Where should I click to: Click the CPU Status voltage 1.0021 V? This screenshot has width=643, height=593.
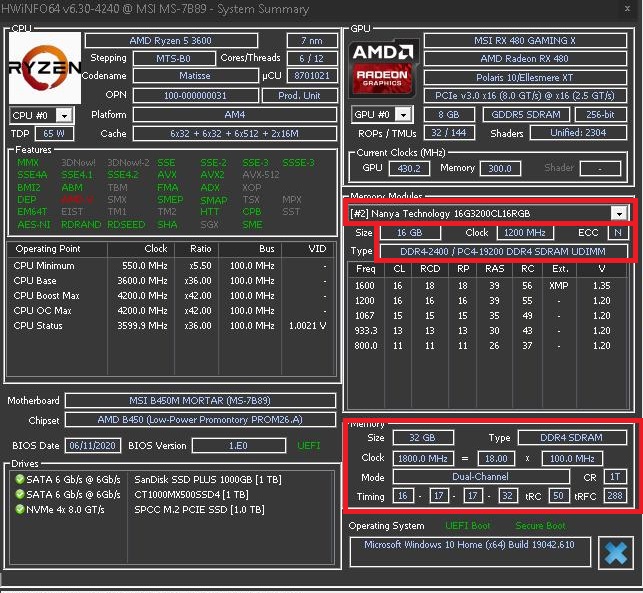tap(308, 326)
